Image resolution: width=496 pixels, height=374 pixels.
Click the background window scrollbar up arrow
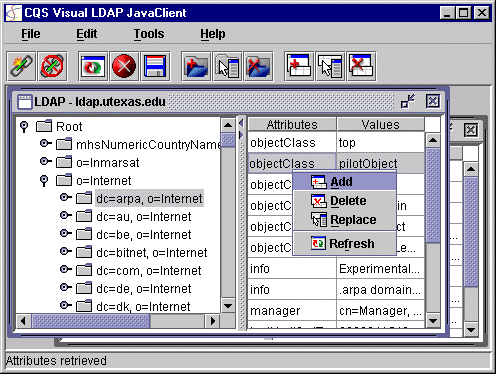coord(471,169)
